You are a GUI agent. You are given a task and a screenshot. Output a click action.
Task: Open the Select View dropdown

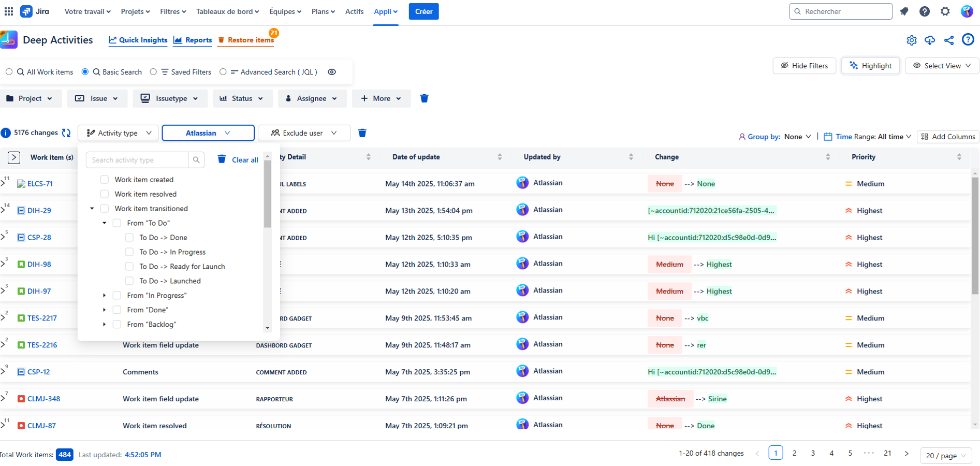tap(942, 66)
